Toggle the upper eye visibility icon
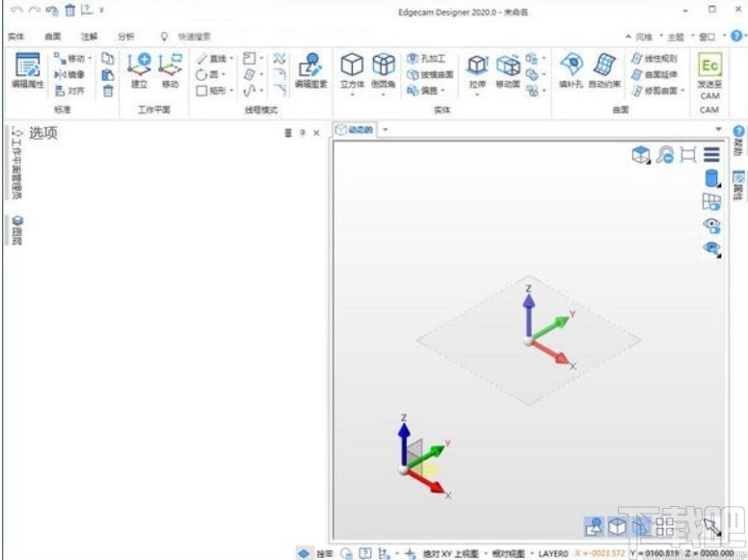Viewport: 748px width, 560px height. [711, 226]
